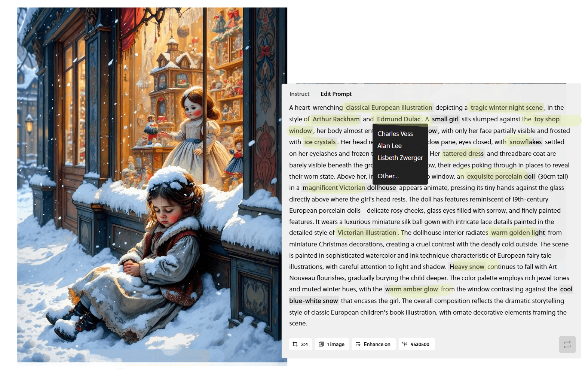Click the enhance sparkle icon
588x373 pixels.
[358, 344]
